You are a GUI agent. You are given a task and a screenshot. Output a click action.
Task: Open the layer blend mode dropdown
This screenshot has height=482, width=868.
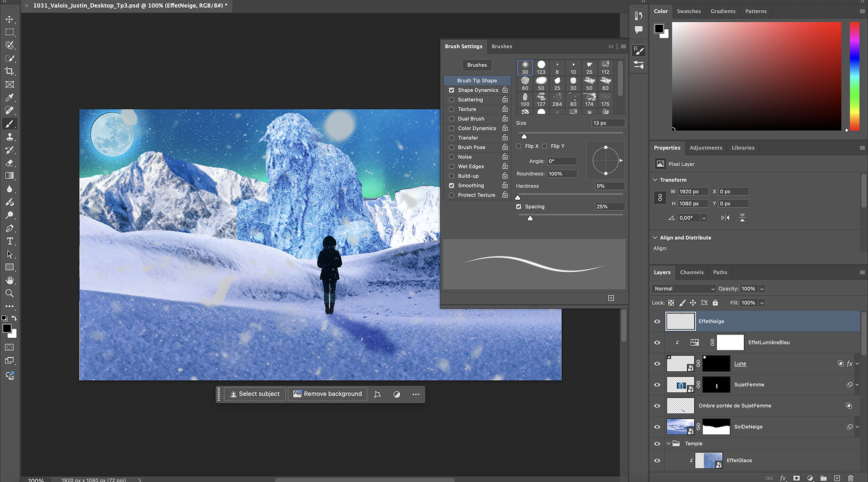(684, 289)
